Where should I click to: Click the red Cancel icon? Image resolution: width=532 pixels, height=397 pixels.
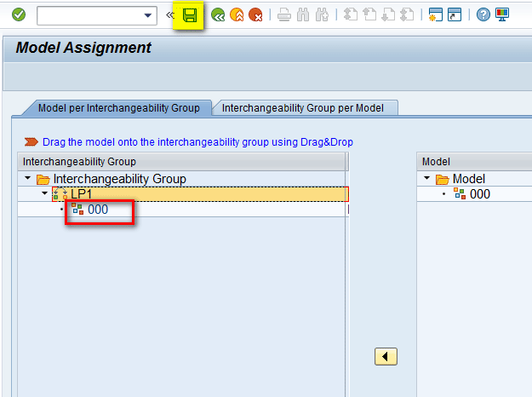tap(255, 15)
